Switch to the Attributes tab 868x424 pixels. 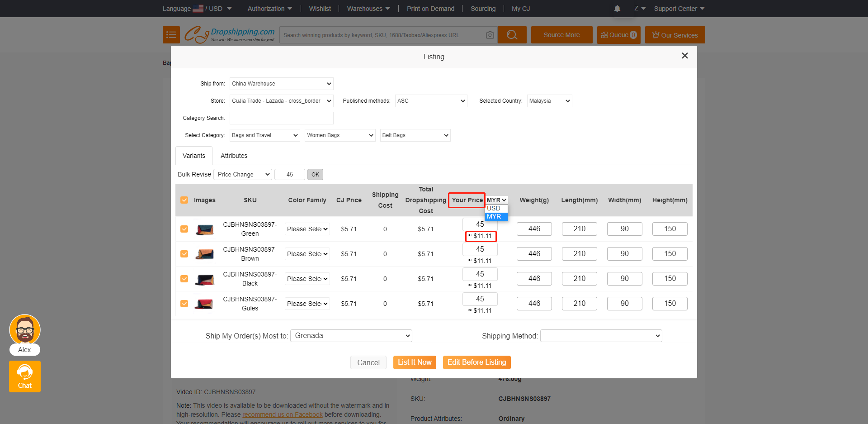point(234,155)
